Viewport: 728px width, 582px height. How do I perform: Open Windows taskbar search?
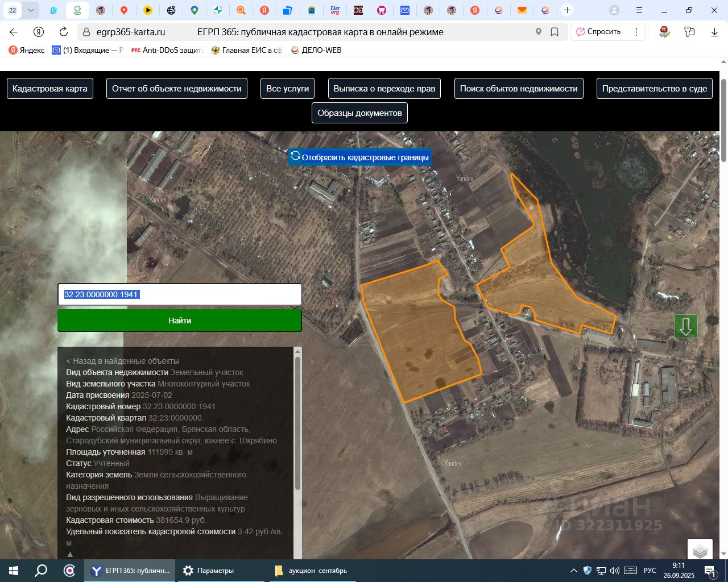click(41, 571)
